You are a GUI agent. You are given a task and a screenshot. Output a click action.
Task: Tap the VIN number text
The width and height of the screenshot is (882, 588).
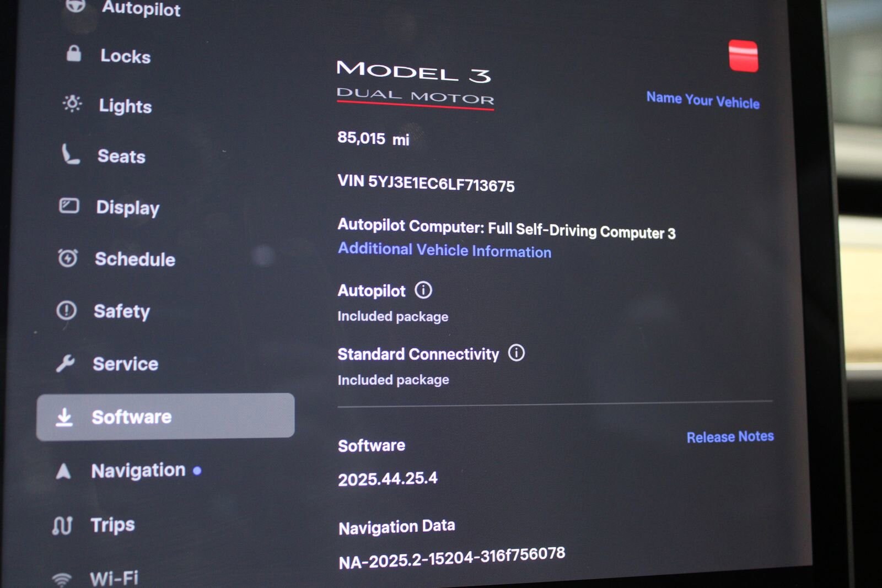[426, 183]
